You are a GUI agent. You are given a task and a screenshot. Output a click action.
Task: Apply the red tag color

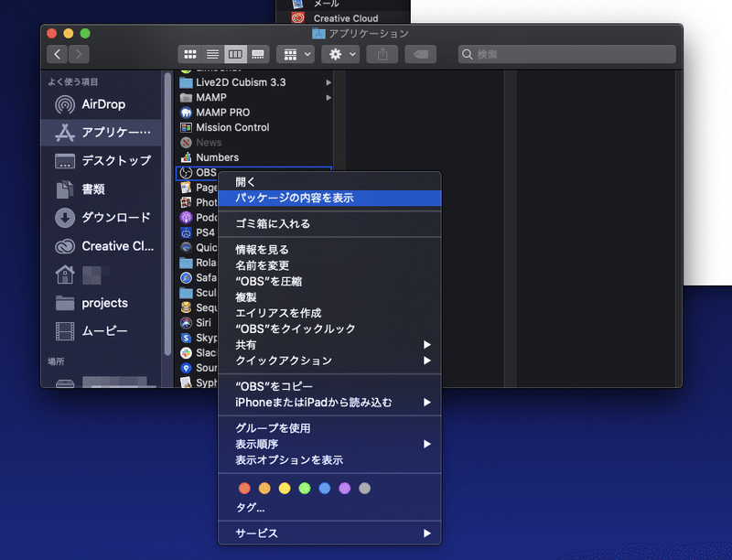pos(244,489)
